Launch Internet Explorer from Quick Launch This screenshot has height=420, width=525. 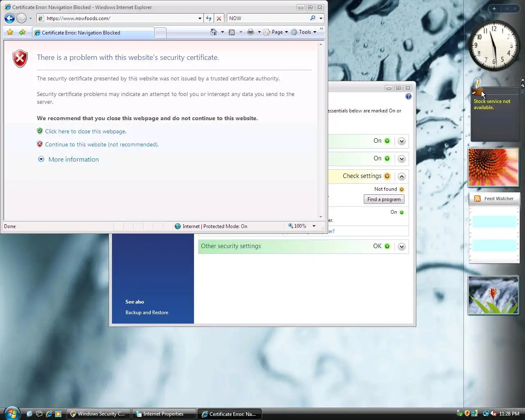[49, 414]
